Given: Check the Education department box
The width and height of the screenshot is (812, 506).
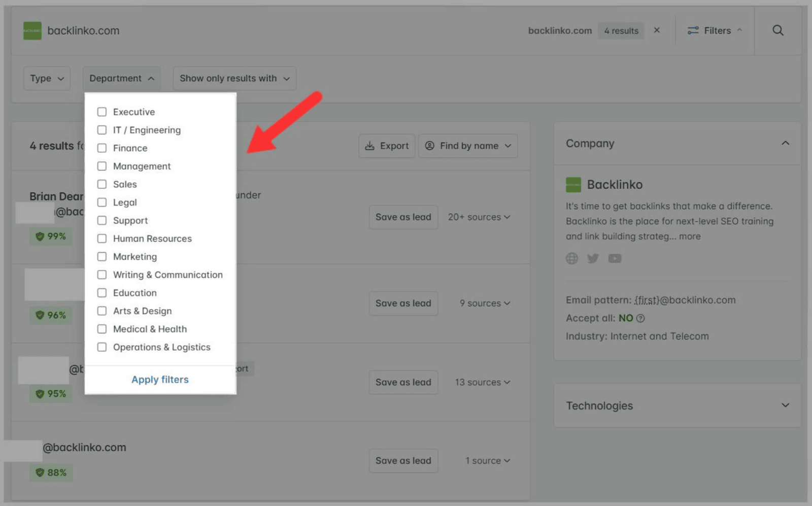Looking at the screenshot, I should (x=102, y=293).
